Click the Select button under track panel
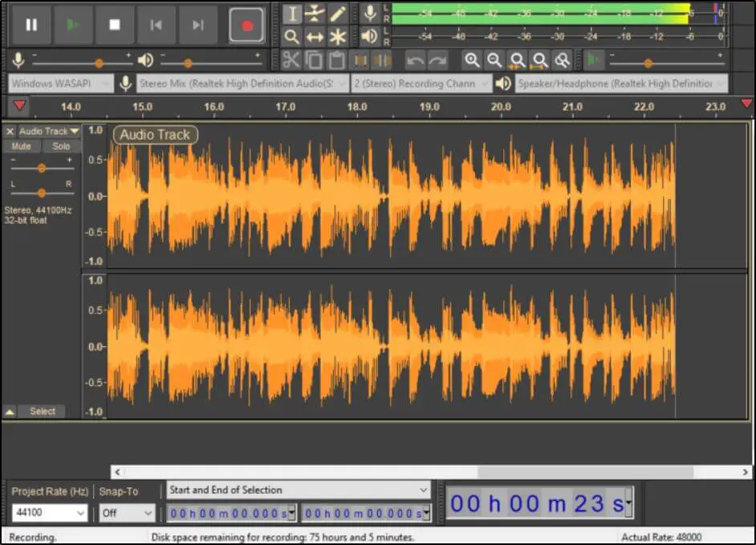 (x=43, y=411)
